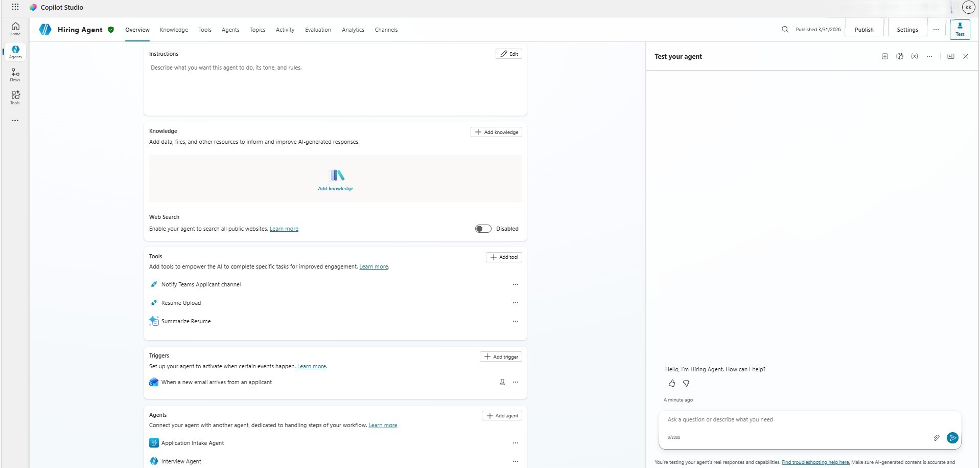Start a new test conversation icon

click(x=885, y=57)
